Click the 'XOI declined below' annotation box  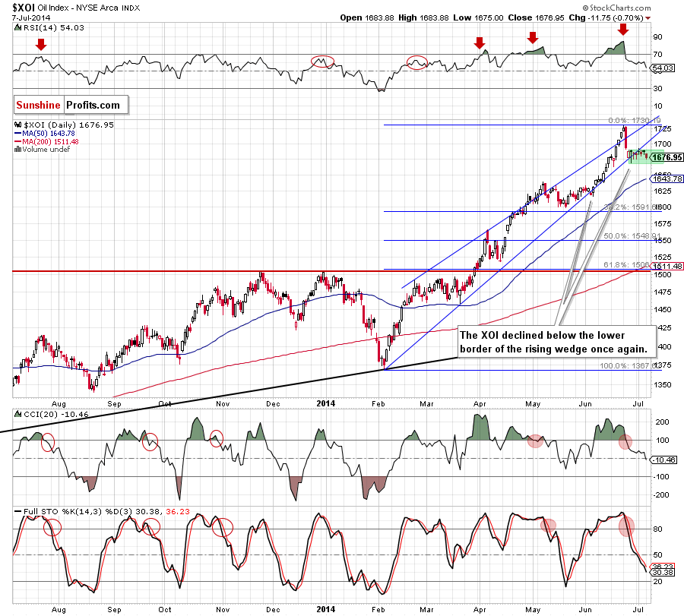(557, 342)
